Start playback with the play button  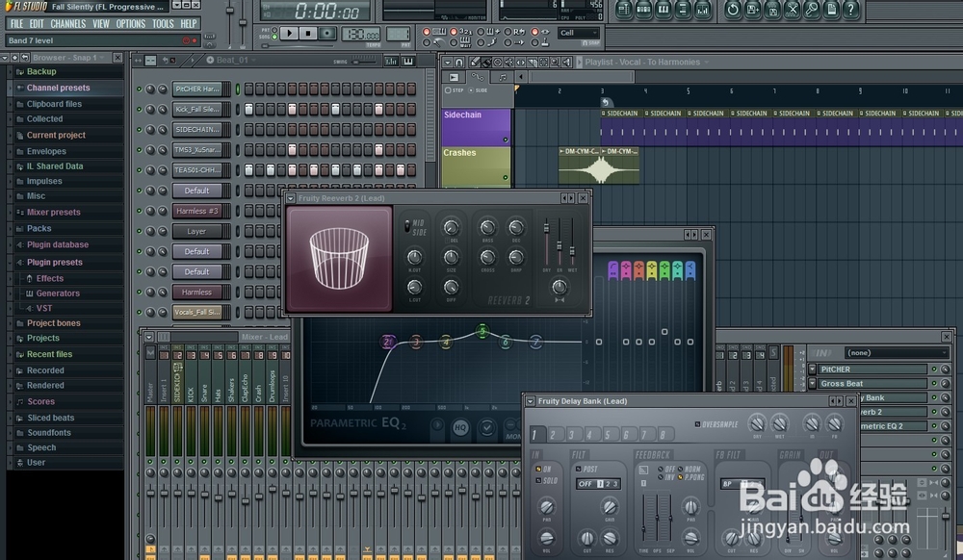(289, 33)
